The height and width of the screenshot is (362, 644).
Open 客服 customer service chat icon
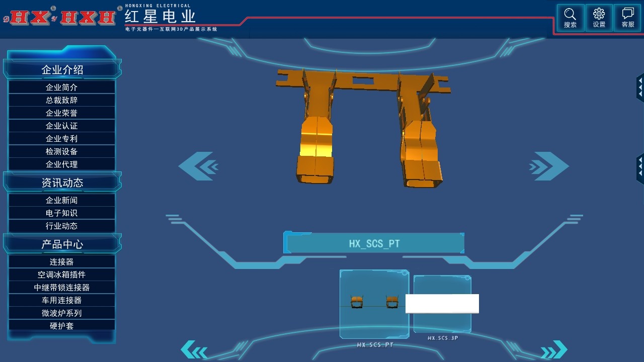click(627, 18)
